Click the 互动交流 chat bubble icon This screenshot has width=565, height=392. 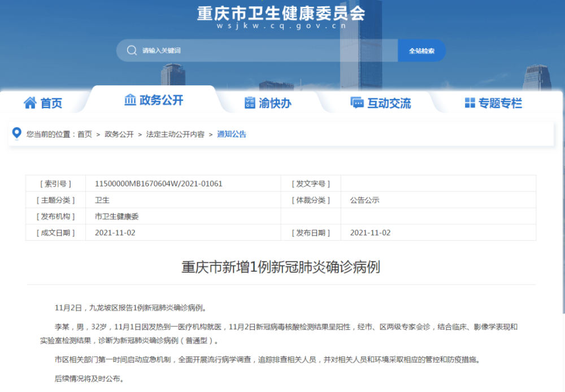click(x=357, y=103)
